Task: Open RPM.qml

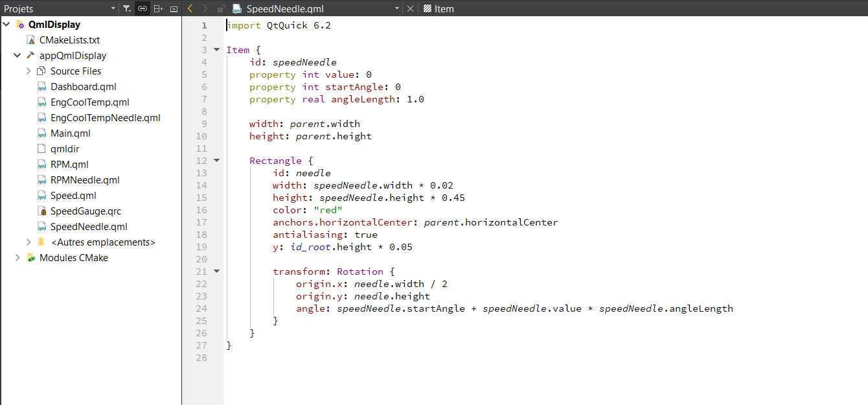Action: (69, 165)
